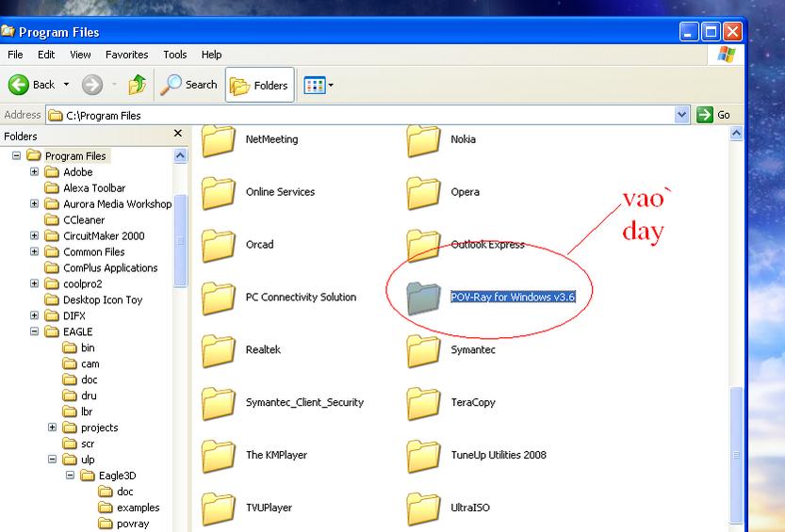
Task: Select the TeraCopy folder icon
Action: pos(423,404)
